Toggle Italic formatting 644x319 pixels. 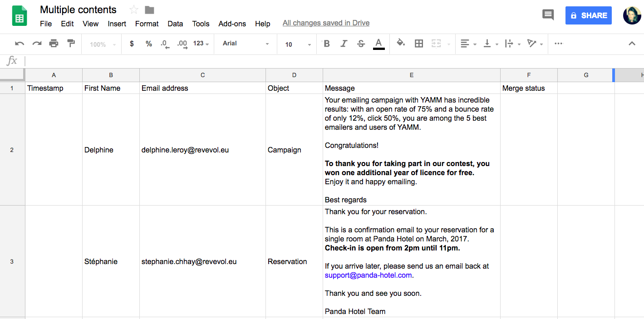tap(344, 44)
